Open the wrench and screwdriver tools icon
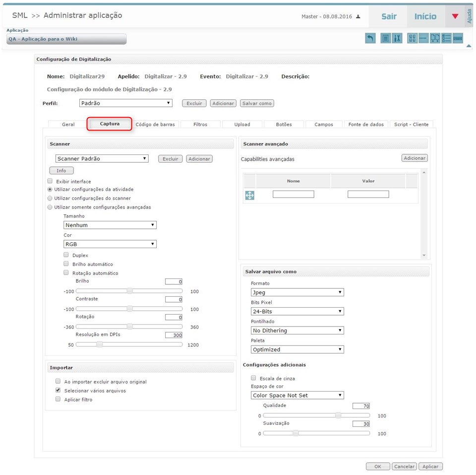The image size is (476, 475). coord(397,38)
